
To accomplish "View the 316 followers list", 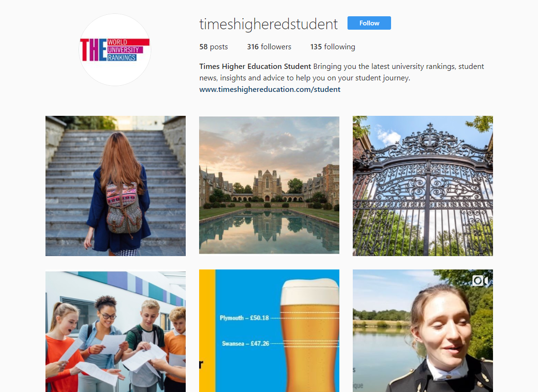I will [269, 46].
